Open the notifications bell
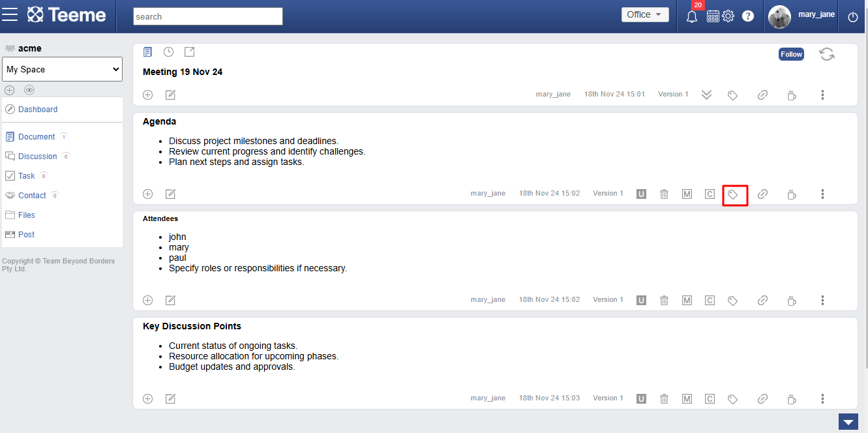The height and width of the screenshot is (433, 868). [x=692, y=16]
